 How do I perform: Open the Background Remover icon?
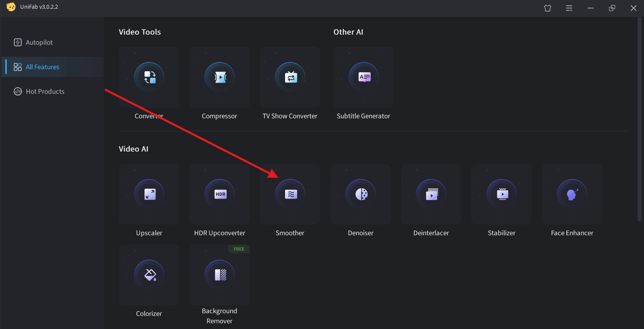tap(220, 275)
